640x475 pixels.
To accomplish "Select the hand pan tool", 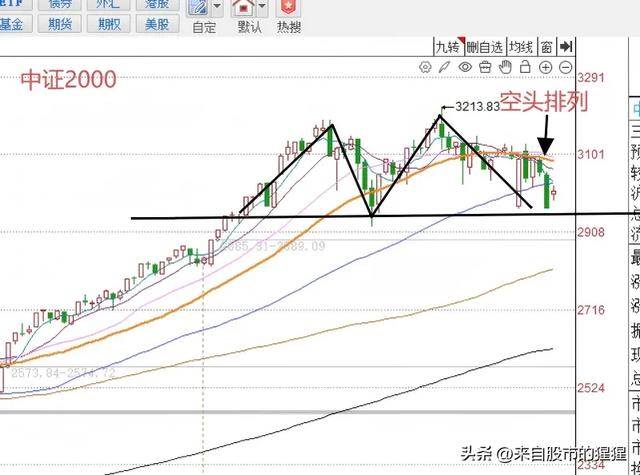I will [505, 67].
